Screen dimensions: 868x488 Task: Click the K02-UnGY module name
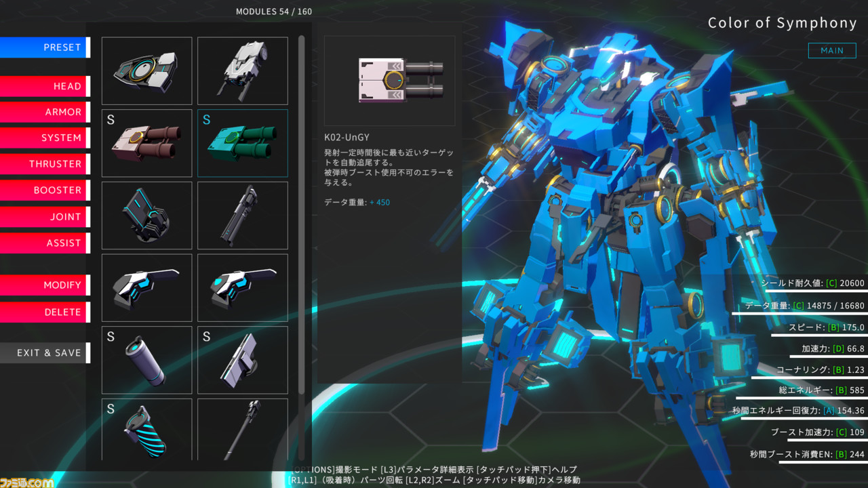pos(347,137)
